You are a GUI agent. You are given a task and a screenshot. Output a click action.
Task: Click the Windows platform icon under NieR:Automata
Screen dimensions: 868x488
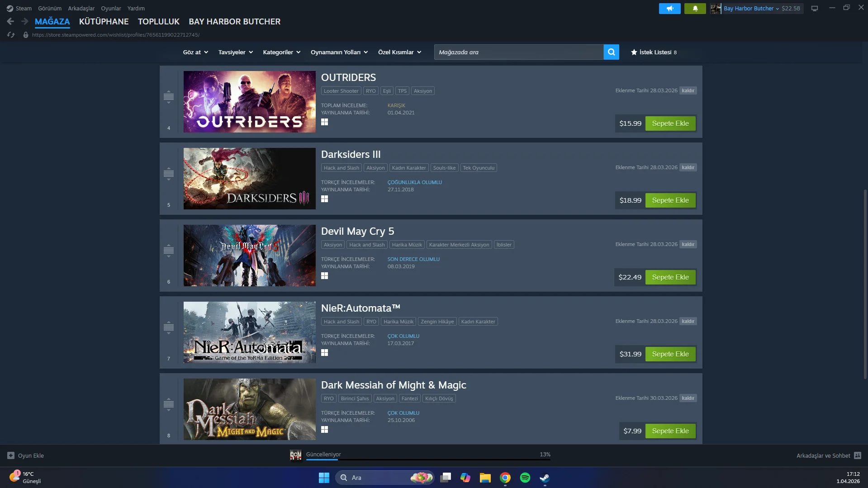tap(324, 353)
